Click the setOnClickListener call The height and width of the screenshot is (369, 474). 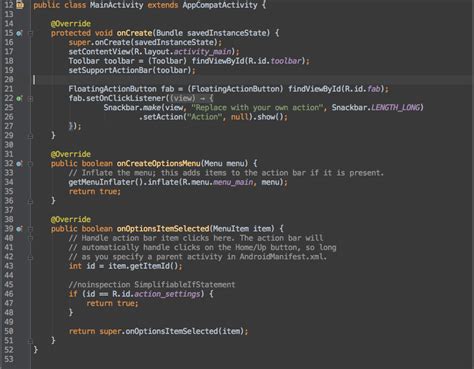point(126,98)
